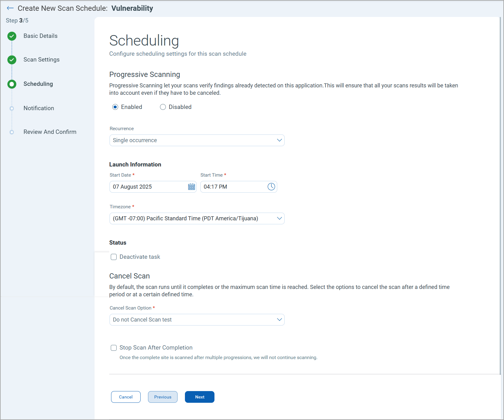Viewport: 504px width, 420px height.
Task: Tick the Stop Scan After Completion checkbox
Action: coord(114,348)
